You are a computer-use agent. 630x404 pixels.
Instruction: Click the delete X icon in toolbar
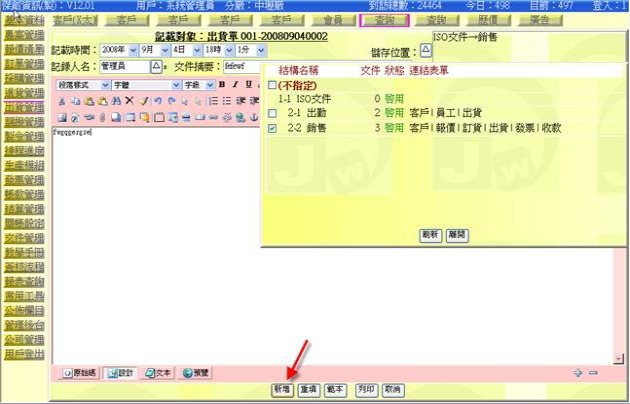129,101
